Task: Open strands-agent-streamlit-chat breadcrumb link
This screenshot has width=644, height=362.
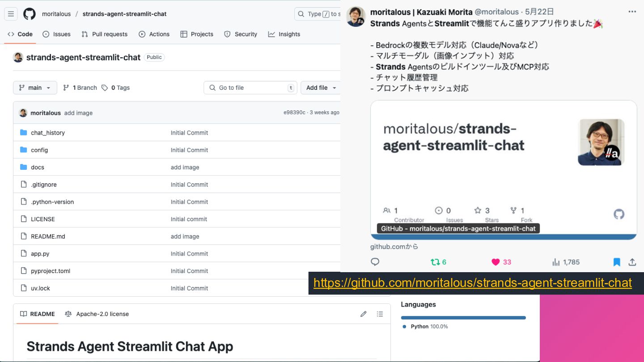Action: point(124,14)
